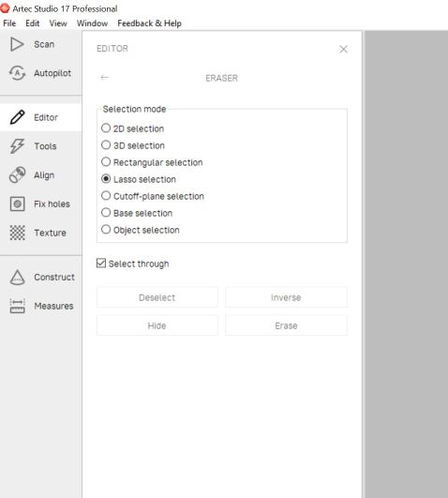Select the Lasso selection radio button
448x498 pixels.
(106, 179)
